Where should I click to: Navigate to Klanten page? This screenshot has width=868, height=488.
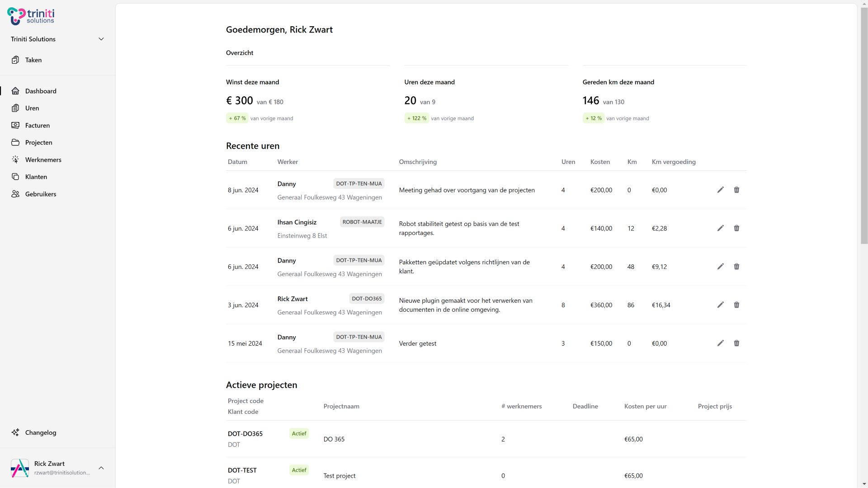36,177
